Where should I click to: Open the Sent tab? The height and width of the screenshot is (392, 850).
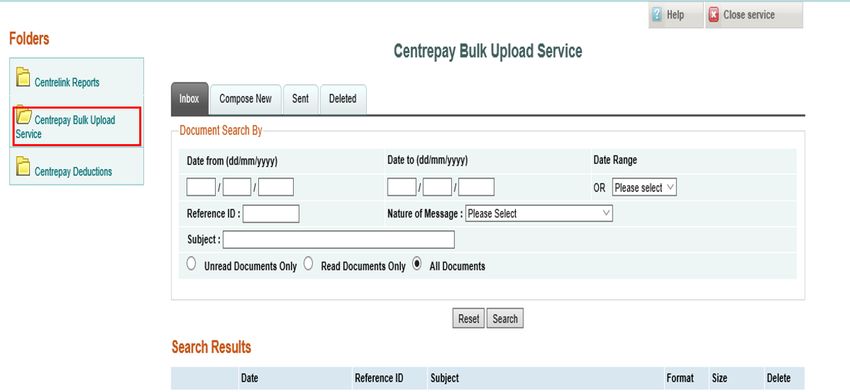(300, 99)
